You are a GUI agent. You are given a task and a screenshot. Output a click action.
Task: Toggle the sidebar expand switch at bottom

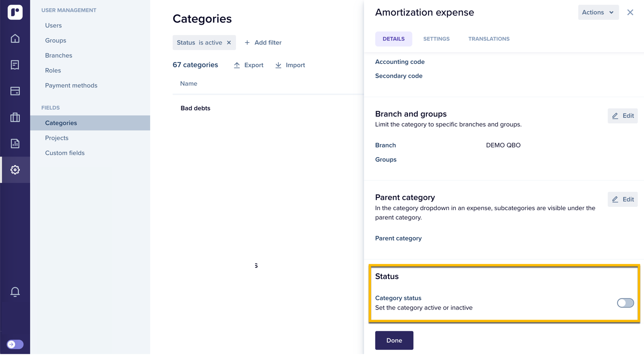[x=15, y=344]
